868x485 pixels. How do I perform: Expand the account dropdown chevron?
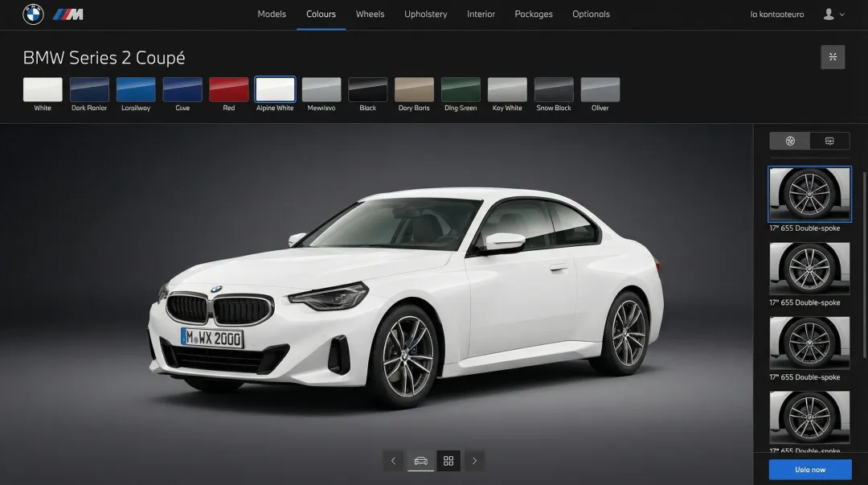click(x=842, y=14)
